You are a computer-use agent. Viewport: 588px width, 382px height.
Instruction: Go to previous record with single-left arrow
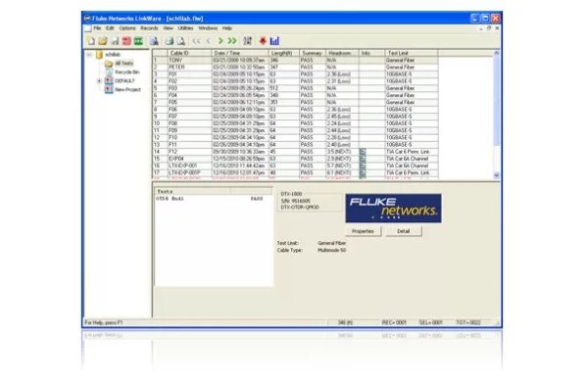tap(209, 41)
